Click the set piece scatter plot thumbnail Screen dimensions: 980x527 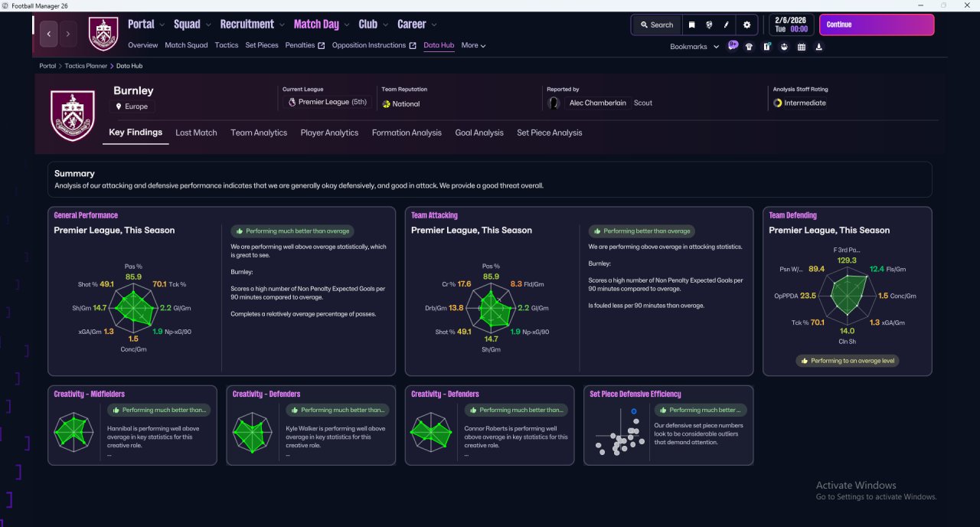[619, 433]
